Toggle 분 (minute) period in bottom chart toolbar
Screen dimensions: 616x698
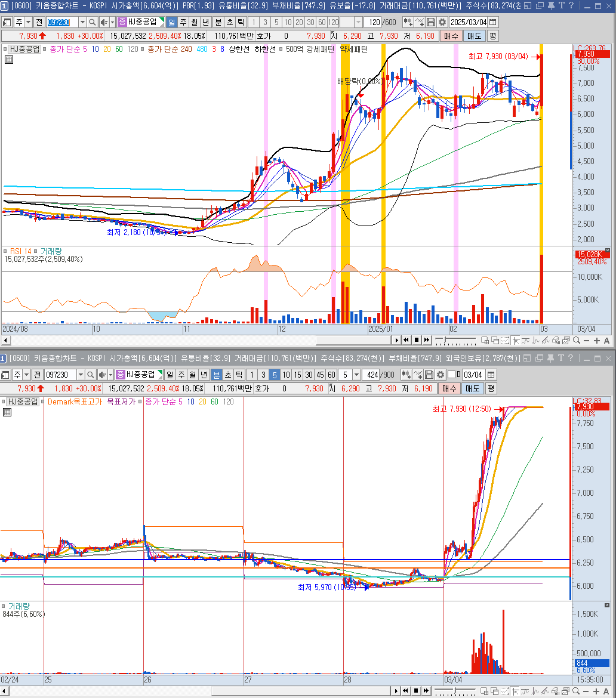pos(217,375)
